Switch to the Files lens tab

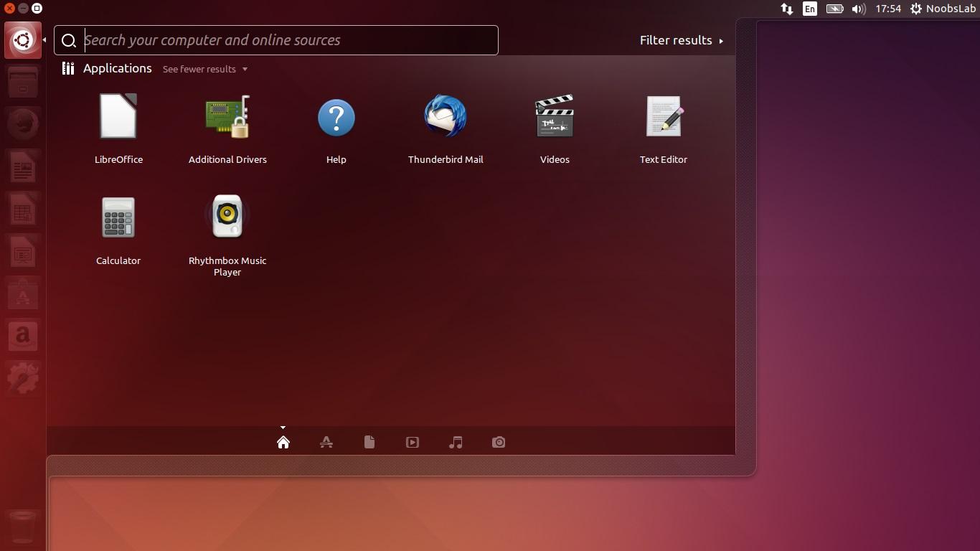[369, 442]
